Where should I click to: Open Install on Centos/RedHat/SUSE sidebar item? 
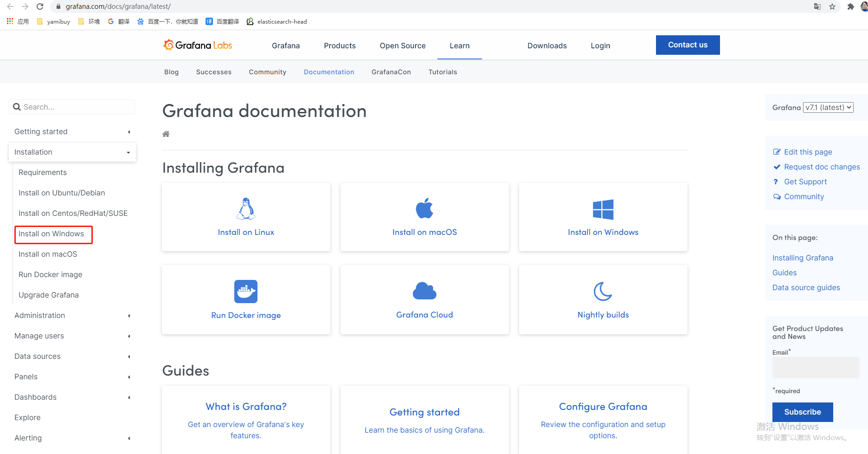(73, 214)
